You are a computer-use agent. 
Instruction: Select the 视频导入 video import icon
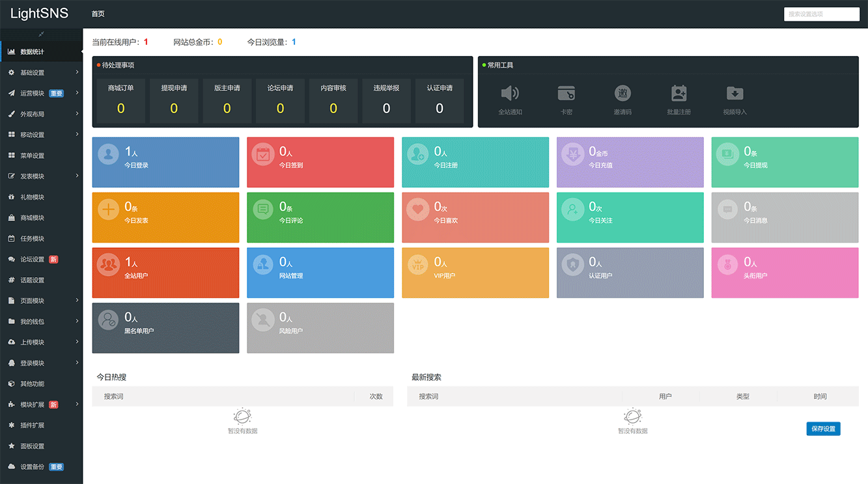(735, 94)
